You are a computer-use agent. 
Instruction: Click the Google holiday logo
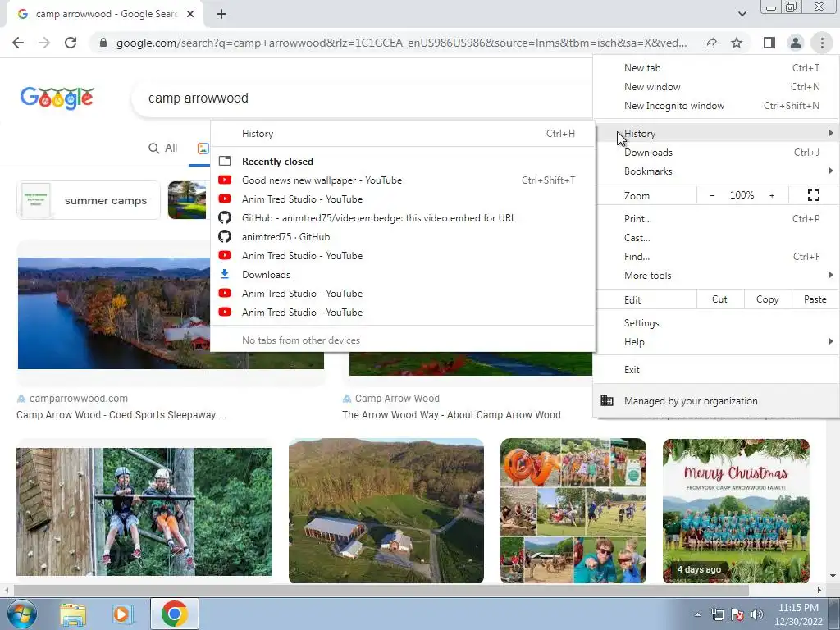click(x=57, y=98)
